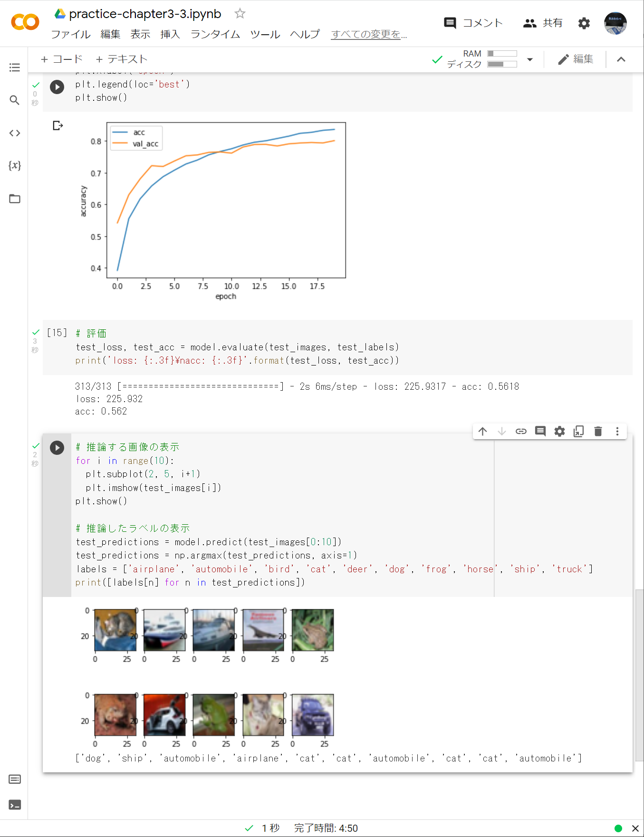The image size is (644, 837).
Task: Click the 'acc: 0.562' output line
Action: point(101,411)
